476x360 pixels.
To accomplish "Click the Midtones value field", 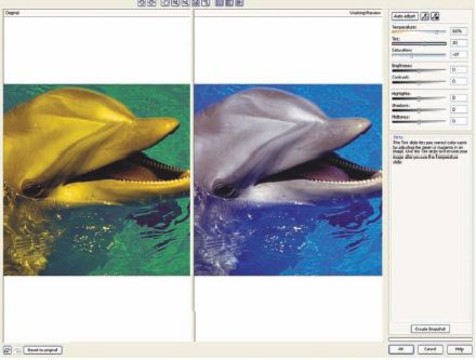I will 458,121.
